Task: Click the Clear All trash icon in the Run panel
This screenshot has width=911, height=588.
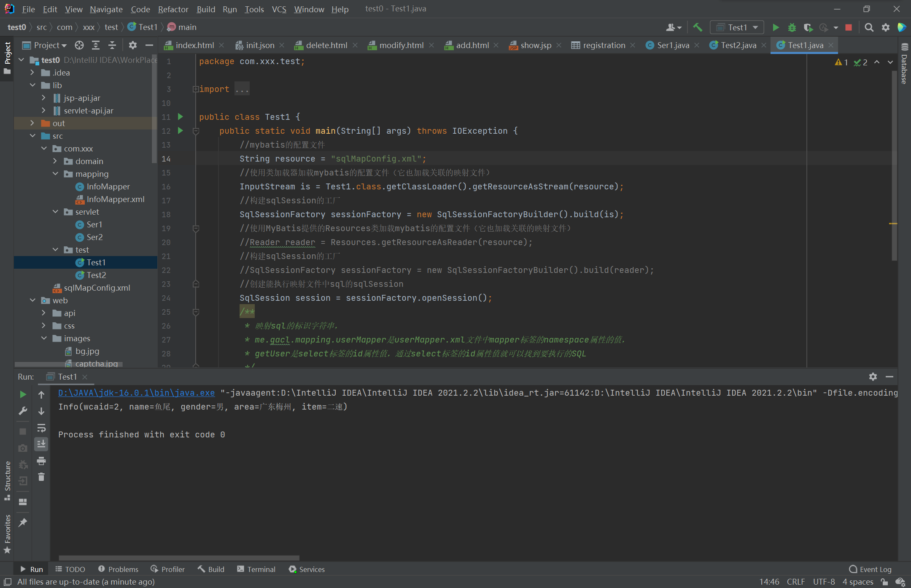Action: click(x=41, y=477)
